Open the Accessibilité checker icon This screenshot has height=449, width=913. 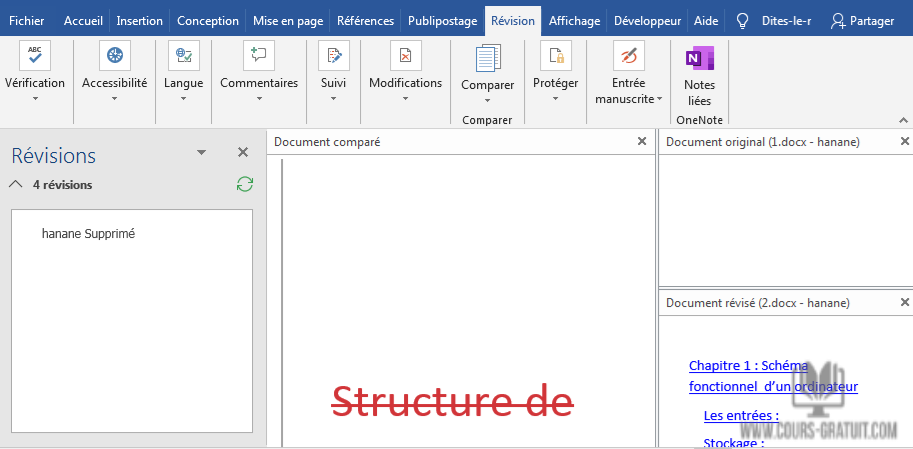tap(114, 56)
